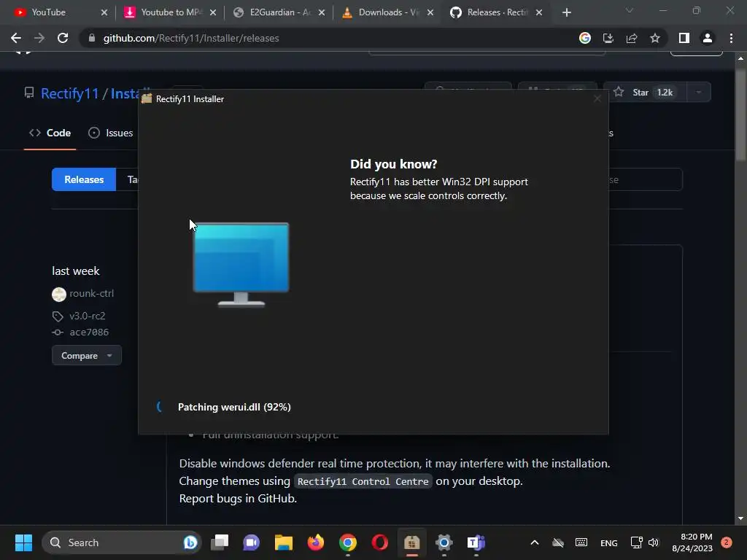Click the rounk-ctrl avatar image
The height and width of the screenshot is (560, 747).
click(x=59, y=295)
